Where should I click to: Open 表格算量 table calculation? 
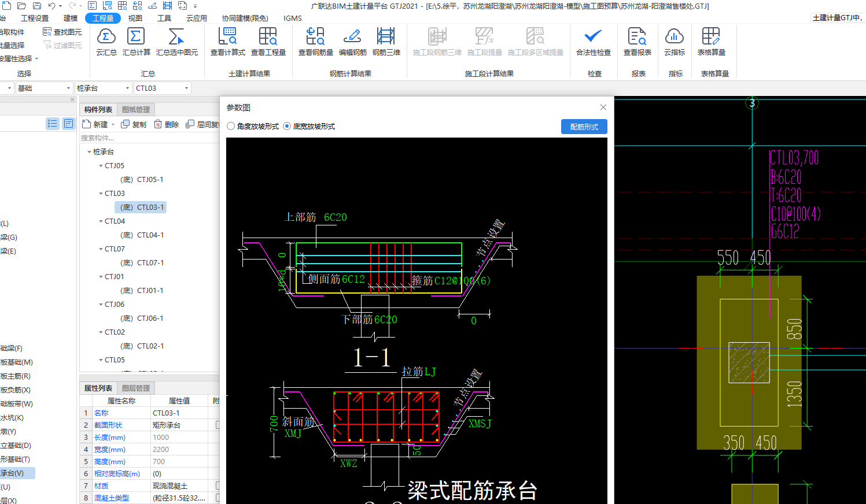pos(711,42)
